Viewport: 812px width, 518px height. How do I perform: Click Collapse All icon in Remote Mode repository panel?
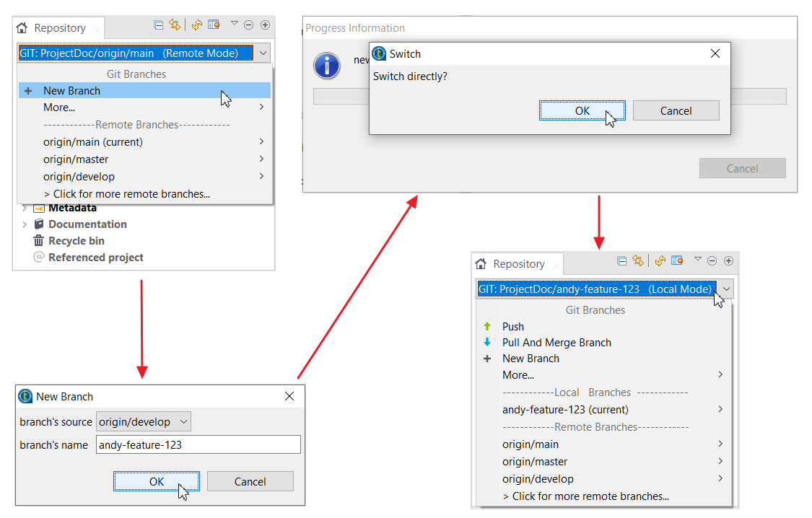click(x=158, y=25)
